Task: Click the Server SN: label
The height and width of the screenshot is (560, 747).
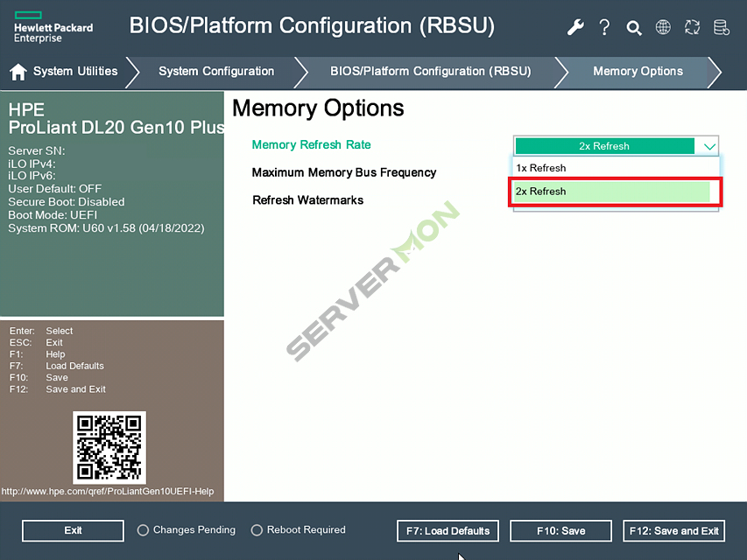Action: (37, 151)
